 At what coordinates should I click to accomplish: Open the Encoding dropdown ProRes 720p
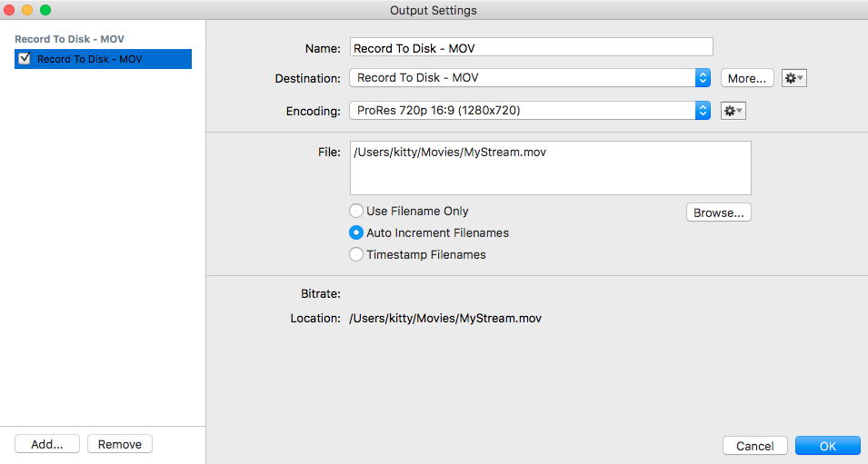point(530,111)
